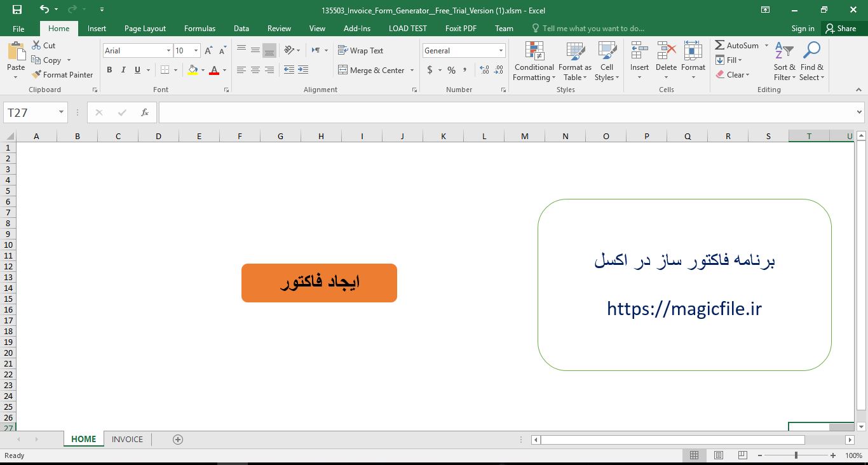Switch to Normal view in the status bar

point(694,455)
